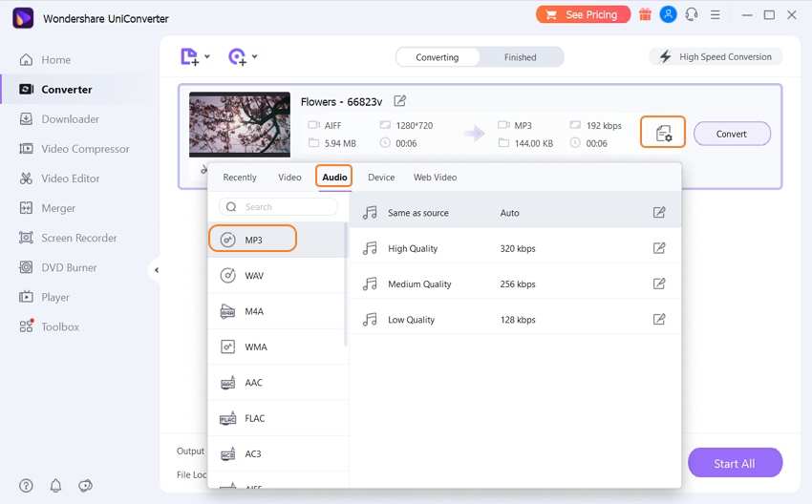Launch Screen Recorder from sidebar

click(x=67, y=238)
